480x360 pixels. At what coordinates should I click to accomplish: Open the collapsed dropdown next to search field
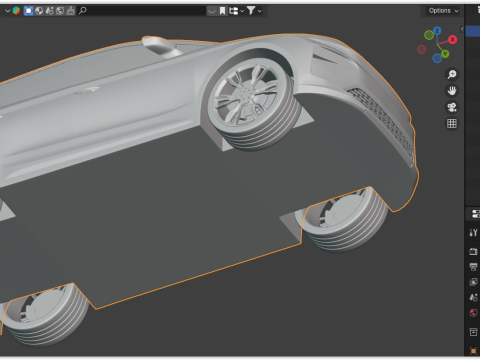pyautogui.click(x=212, y=11)
